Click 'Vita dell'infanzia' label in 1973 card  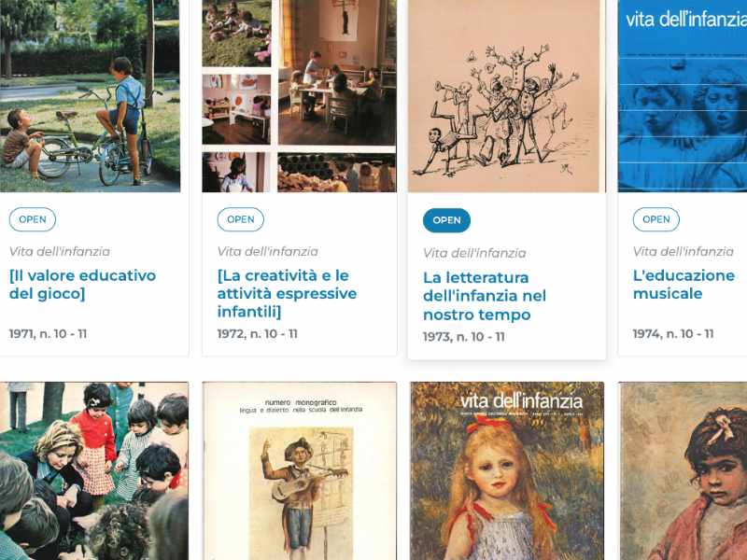click(x=474, y=253)
